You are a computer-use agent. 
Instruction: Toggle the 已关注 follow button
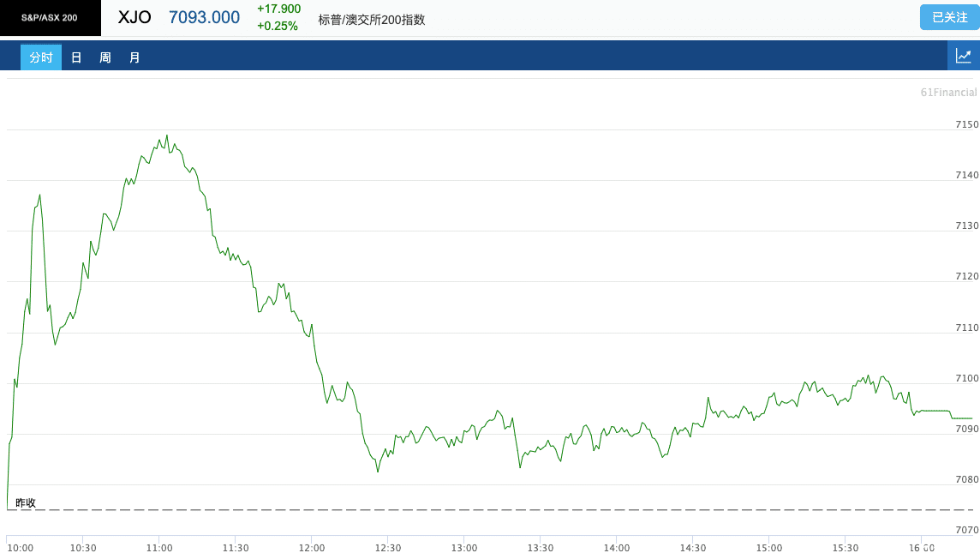click(949, 17)
